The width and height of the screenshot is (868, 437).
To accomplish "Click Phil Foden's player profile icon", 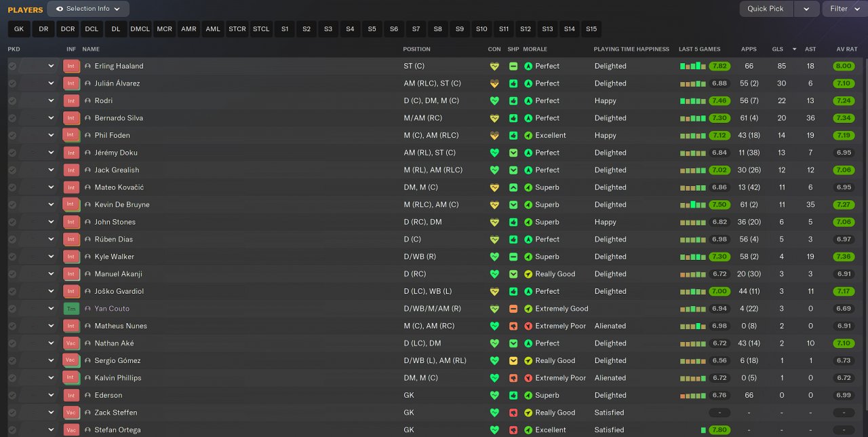I will 87,136.
